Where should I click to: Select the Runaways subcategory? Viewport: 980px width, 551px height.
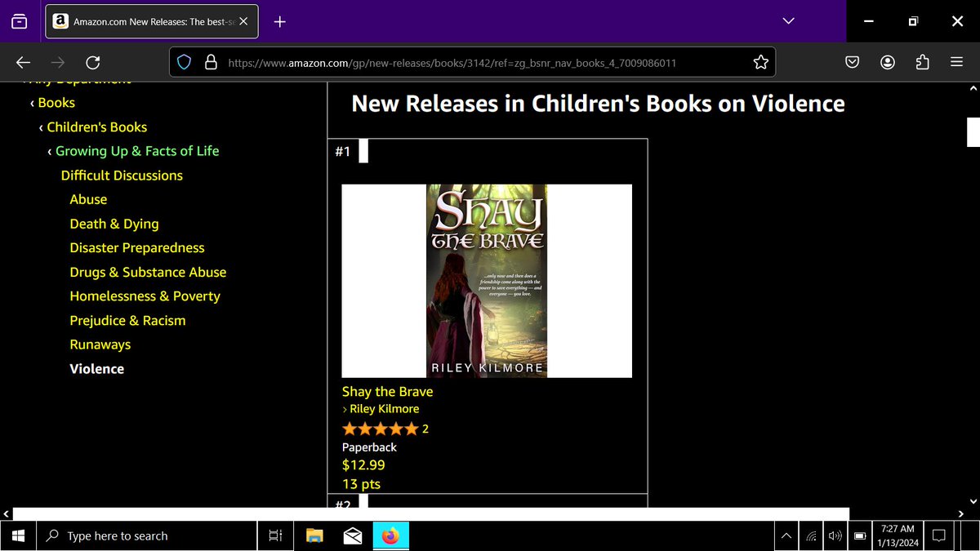coord(100,344)
